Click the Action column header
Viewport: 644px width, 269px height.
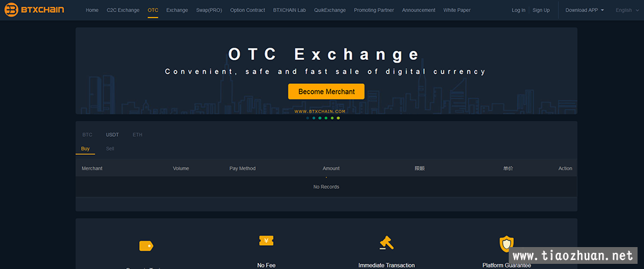pos(565,168)
